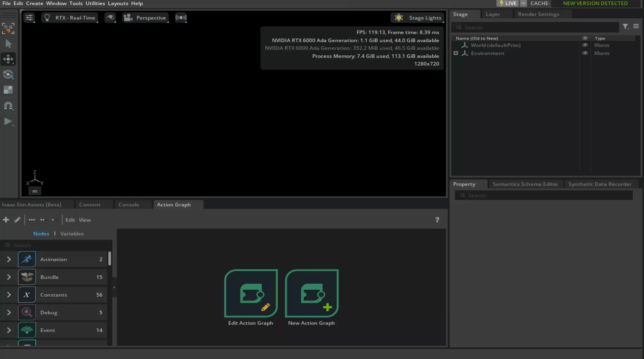Viewport: 644px width, 359px height.
Task: Open the LIVE dropdown arrow
Action: 523,3
